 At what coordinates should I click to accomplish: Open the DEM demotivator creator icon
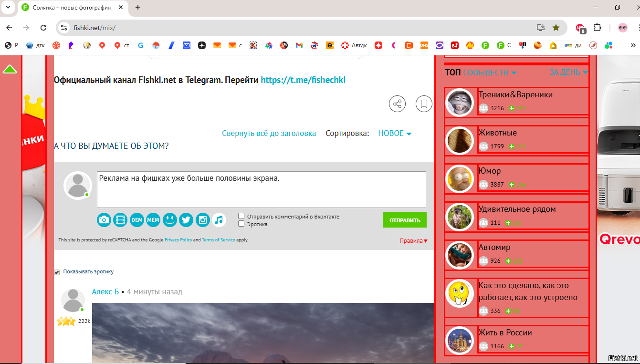click(x=136, y=220)
